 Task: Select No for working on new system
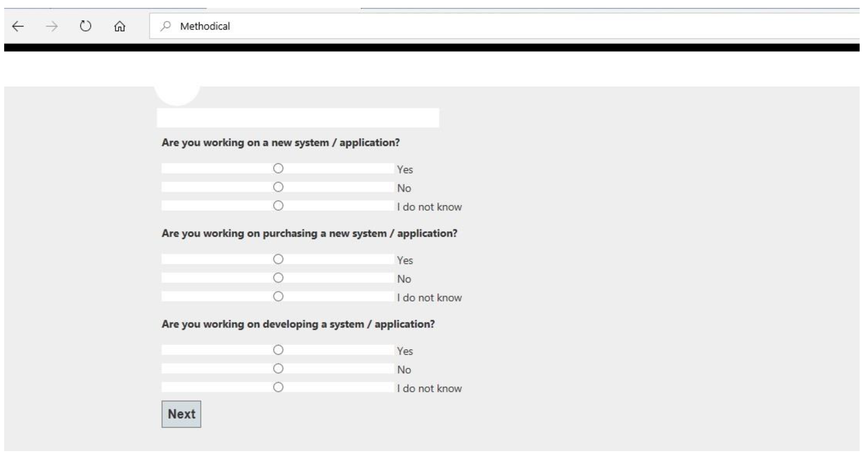[x=278, y=187]
